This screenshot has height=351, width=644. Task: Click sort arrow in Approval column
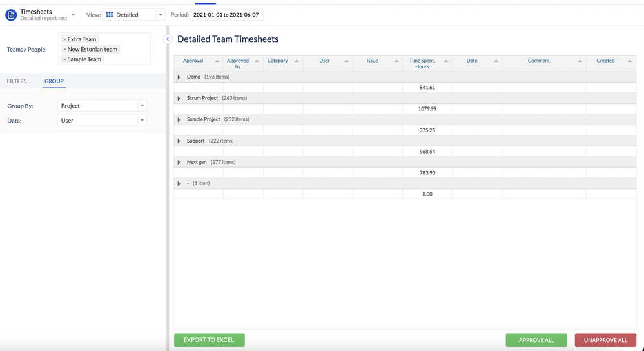(217, 61)
